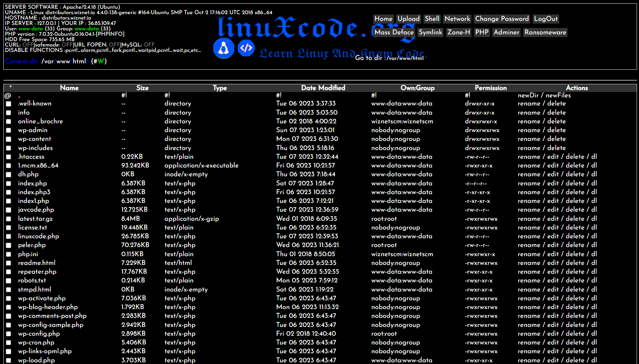This screenshot has height=364, width=639.
Task: Edit wp-links-opml.php
Action: [553, 351]
